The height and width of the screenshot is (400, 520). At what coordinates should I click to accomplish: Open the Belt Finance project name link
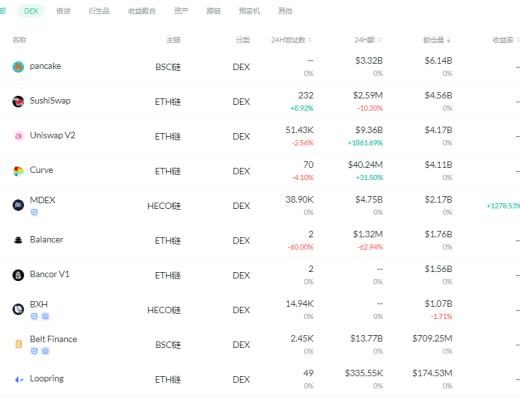click(53, 339)
